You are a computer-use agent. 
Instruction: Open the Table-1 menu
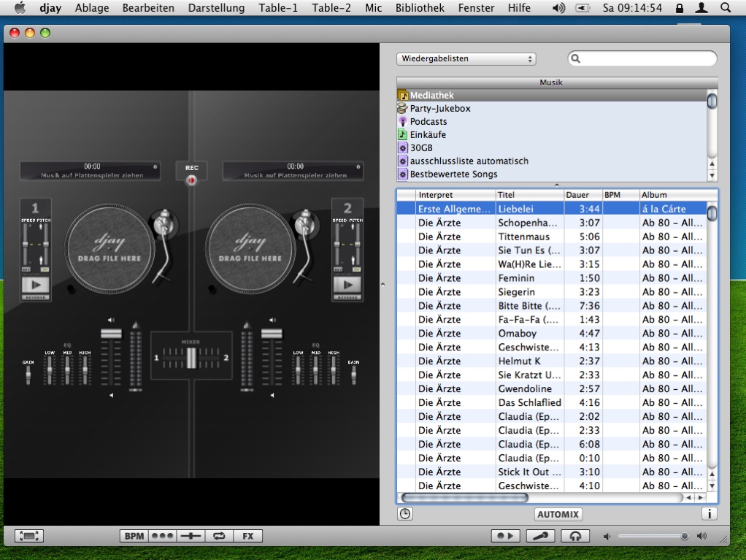(x=278, y=7)
